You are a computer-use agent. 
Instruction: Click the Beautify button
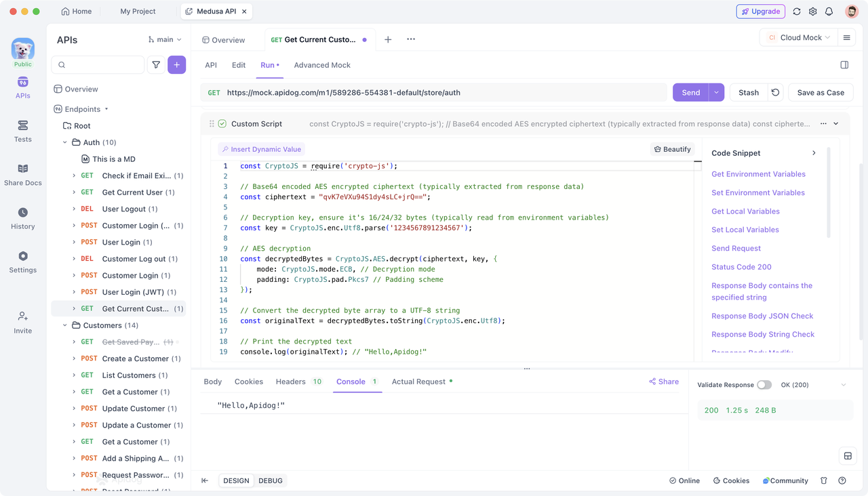672,149
